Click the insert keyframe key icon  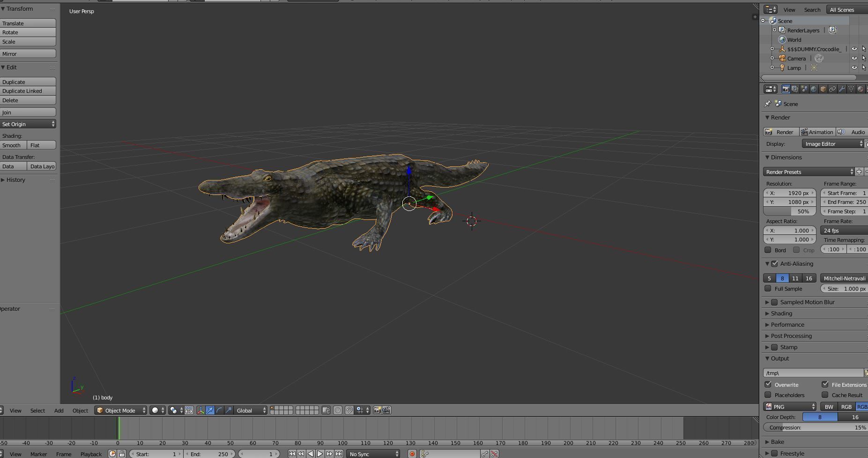[x=485, y=454]
